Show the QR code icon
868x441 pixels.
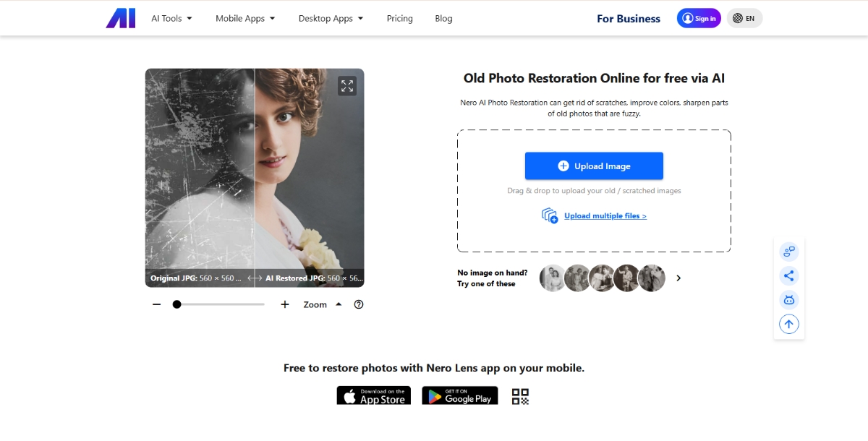click(521, 396)
